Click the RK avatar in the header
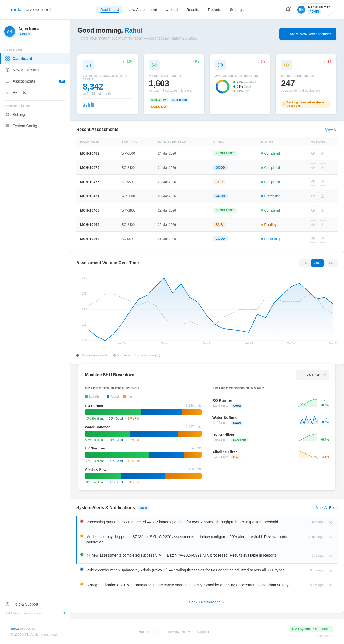344x644 pixels. pos(301,10)
